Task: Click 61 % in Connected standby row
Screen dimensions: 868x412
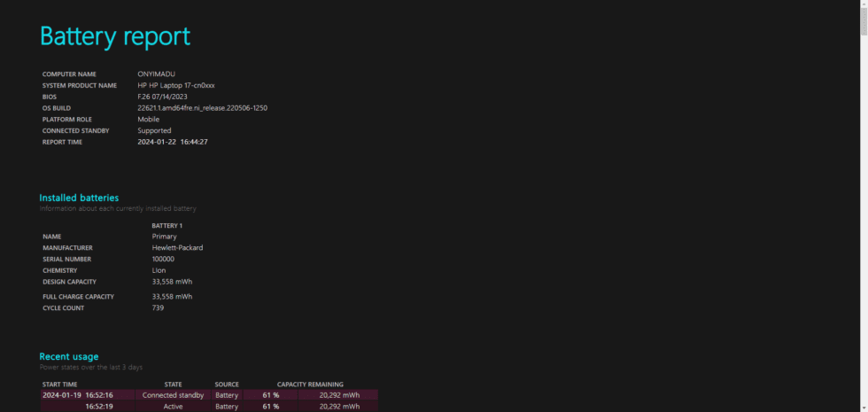Action: [x=271, y=395]
